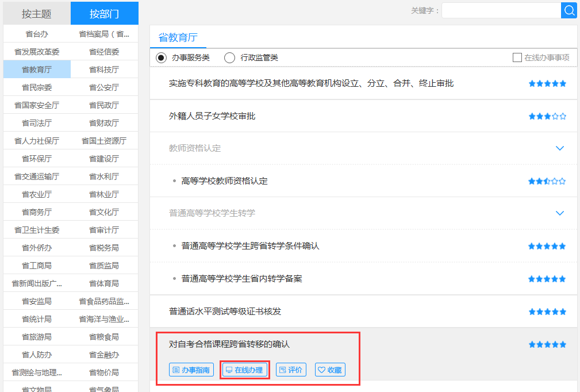Image resolution: width=580 pixels, height=392 pixels.
Task: Collapse the 教师资格认定 section chevron
Action: [x=560, y=148]
